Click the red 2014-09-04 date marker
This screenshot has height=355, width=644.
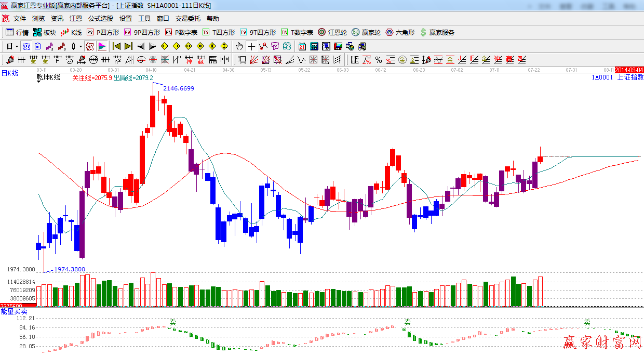coord(629,70)
